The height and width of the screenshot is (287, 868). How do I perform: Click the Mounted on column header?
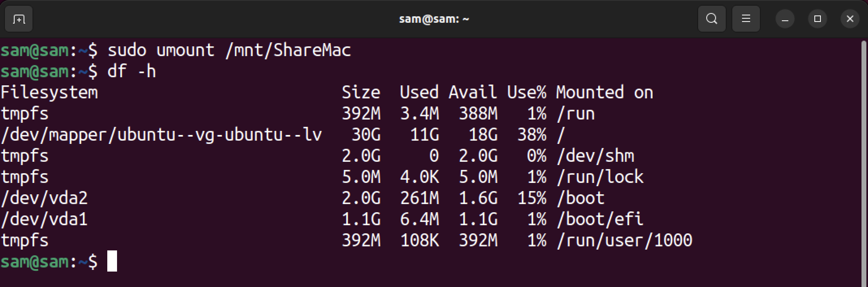[604, 92]
